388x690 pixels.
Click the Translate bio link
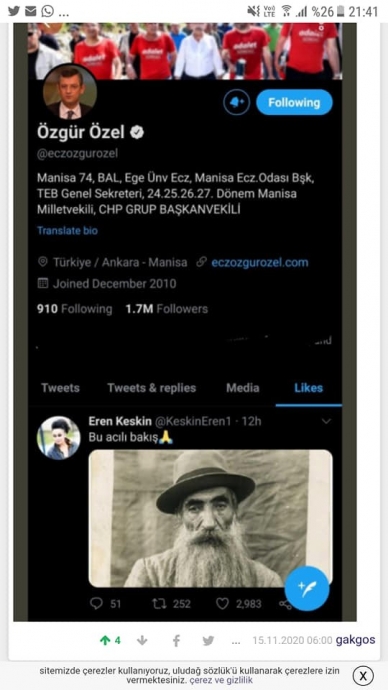[x=67, y=231]
